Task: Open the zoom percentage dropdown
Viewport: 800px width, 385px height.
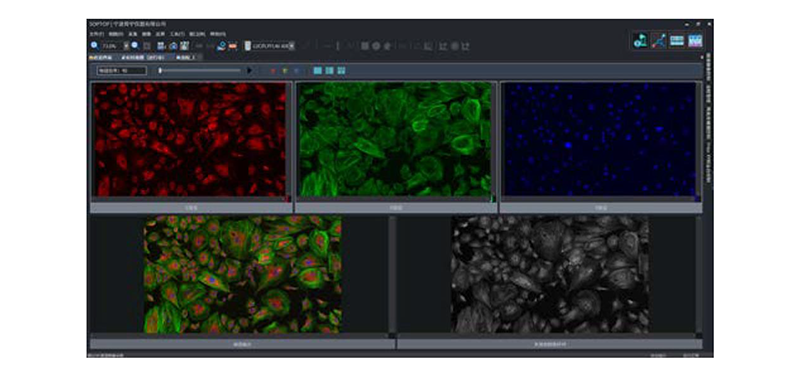Action: point(126,46)
